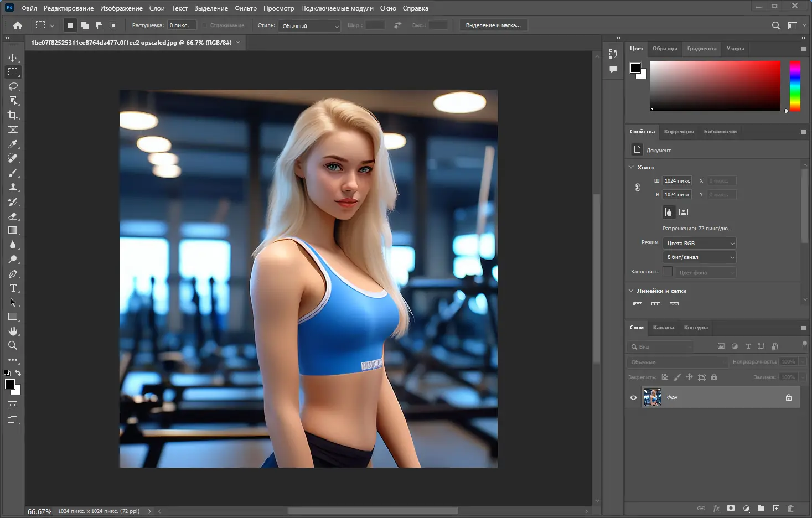This screenshot has width=812, height=518.
Task: Open the Стиль dropdown set to Обычный
Action: [x=309, y=26]
